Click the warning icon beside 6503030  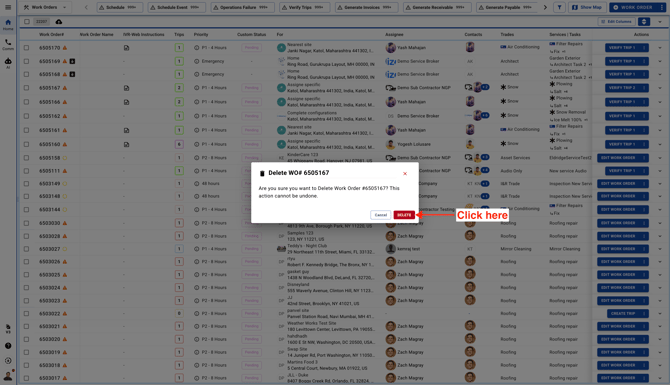point(65,223)
